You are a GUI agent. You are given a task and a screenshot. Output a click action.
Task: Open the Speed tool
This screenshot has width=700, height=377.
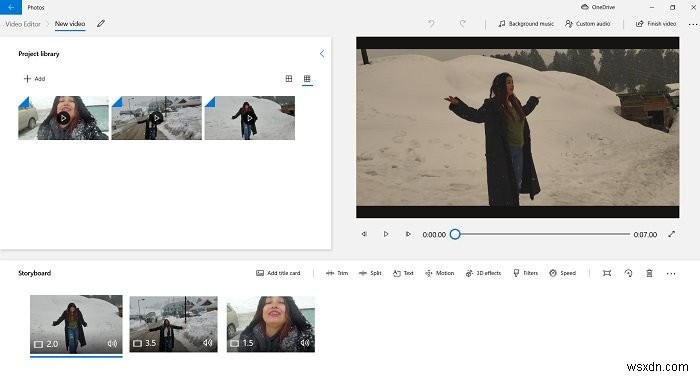pos(562,273)
